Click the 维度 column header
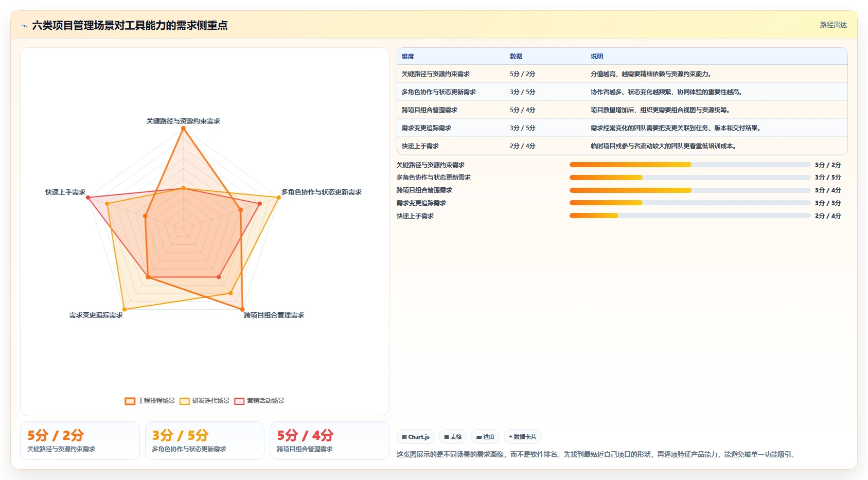Viewport: 868px width, 480px height. [x=408, y=57]
